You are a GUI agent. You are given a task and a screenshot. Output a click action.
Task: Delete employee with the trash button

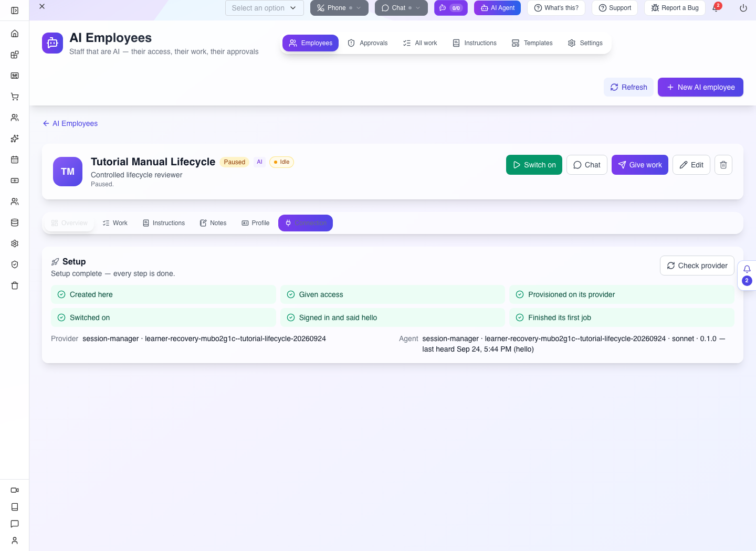point(723,165)
